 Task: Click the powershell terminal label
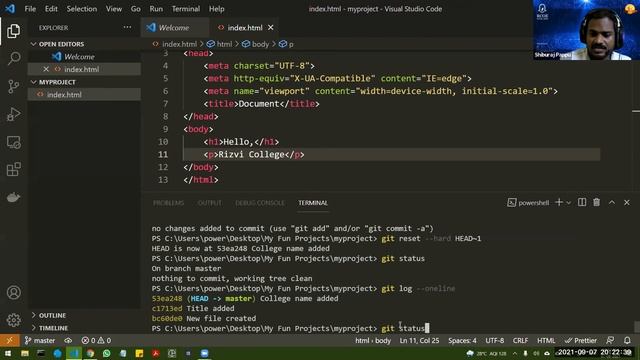tap(528, 203)
